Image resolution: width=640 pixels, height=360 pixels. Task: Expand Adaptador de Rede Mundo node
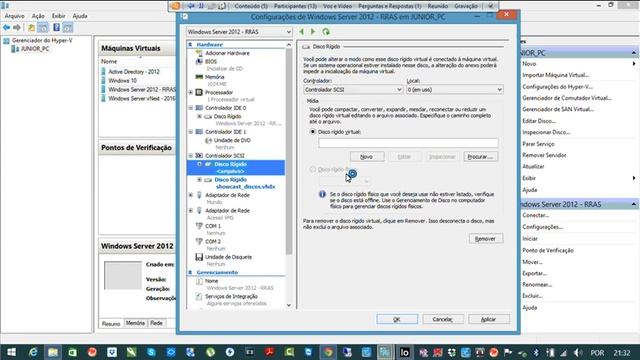[191, 195]
